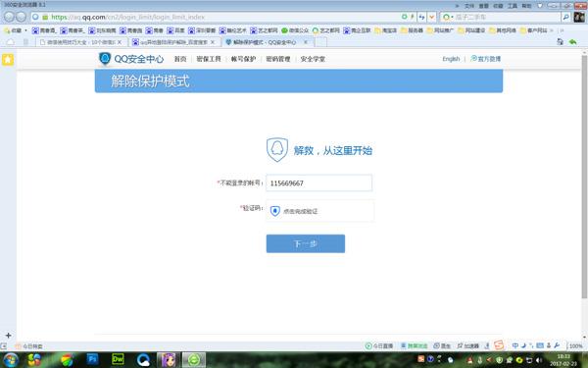Image resolution: width=588 pixels, height=368 pixels.
Task: Click the cartoon girl taskbar icon
Action: (x=169, y=360)
